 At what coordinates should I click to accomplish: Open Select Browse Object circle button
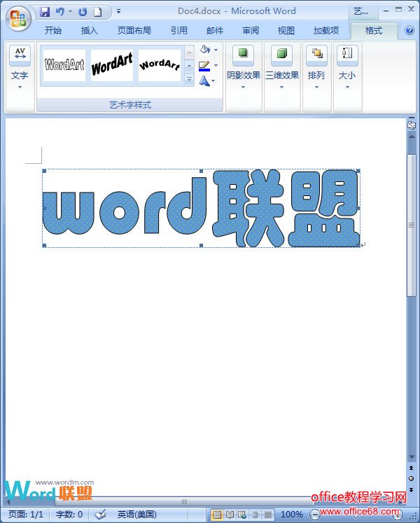pyautogui.click(x=412, y=478)
